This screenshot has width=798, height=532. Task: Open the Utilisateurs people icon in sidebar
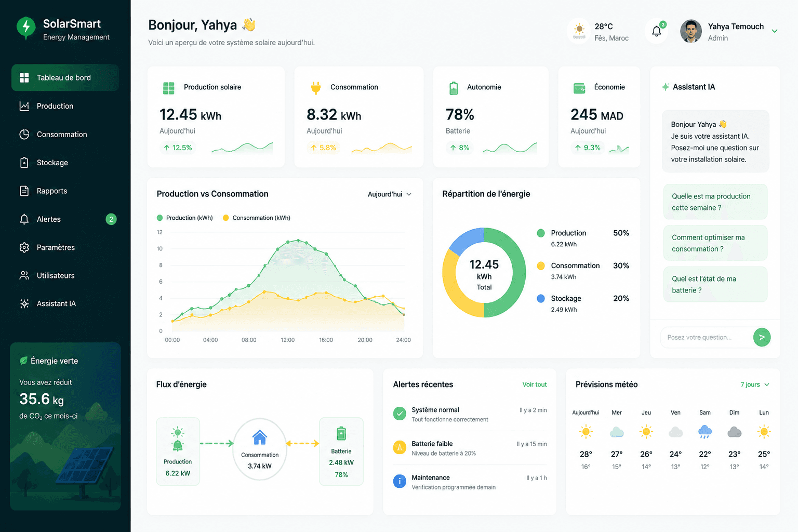point(24,275)
